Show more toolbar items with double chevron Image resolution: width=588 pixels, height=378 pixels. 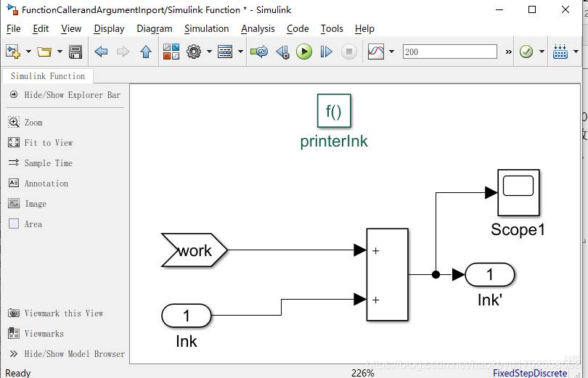coord(508,52)
